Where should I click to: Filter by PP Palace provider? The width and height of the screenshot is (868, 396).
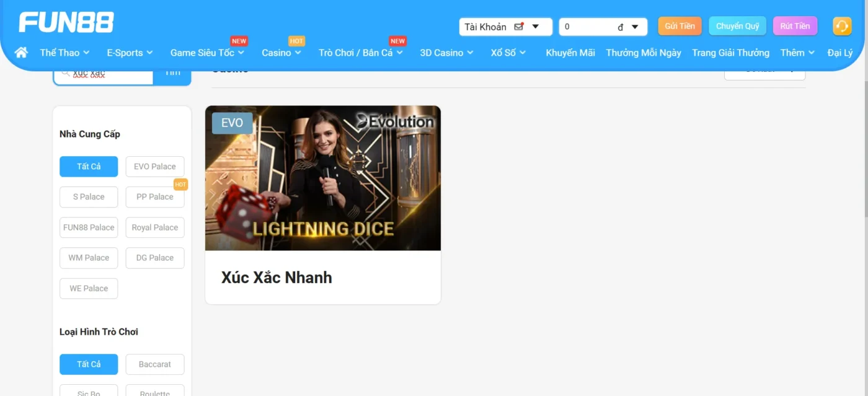[155, 197]
